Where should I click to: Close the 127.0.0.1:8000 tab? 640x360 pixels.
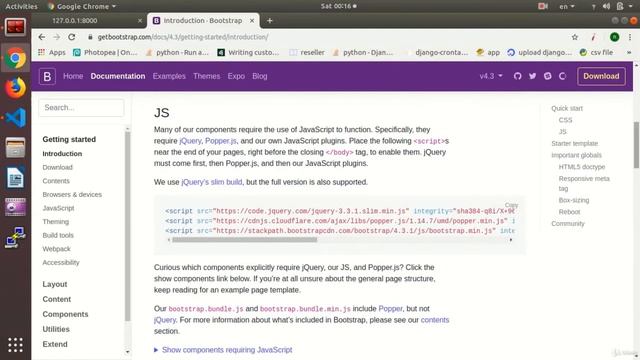140,20
